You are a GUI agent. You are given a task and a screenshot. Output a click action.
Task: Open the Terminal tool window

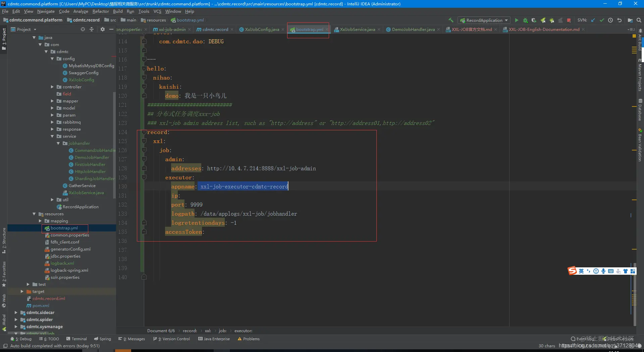click(x=76, y=339)
